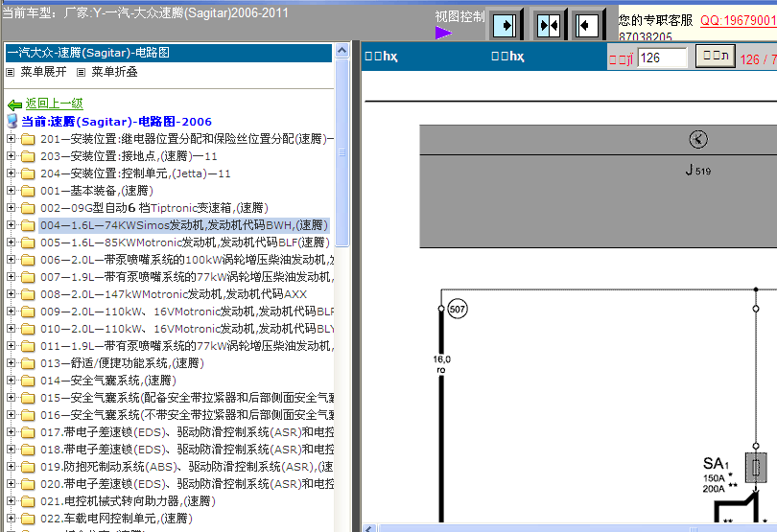Click the collapse-left view control icon
Screen dimensions: 777x532
point(587,25)
